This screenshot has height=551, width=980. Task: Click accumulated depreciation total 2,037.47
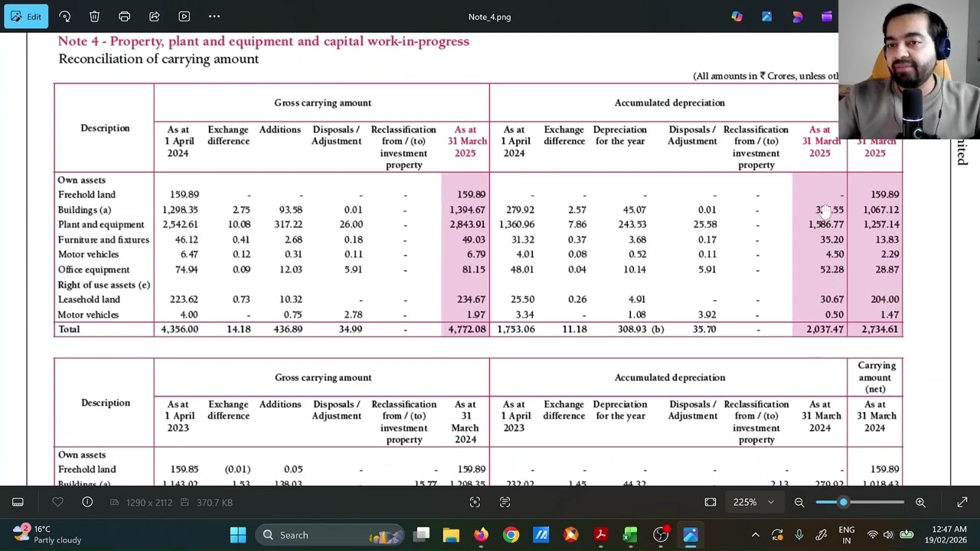(825, 329)
